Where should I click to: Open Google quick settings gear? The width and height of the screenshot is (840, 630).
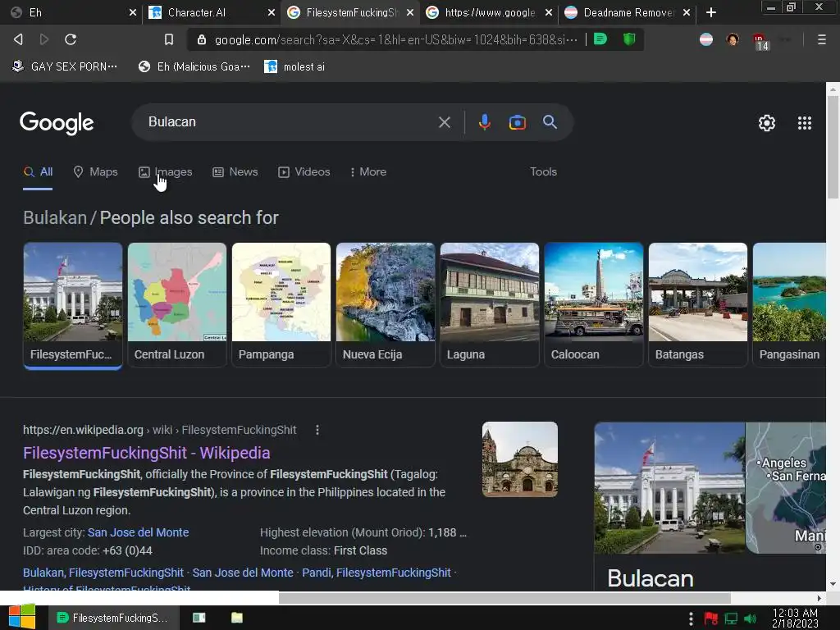tap(767, 123)
